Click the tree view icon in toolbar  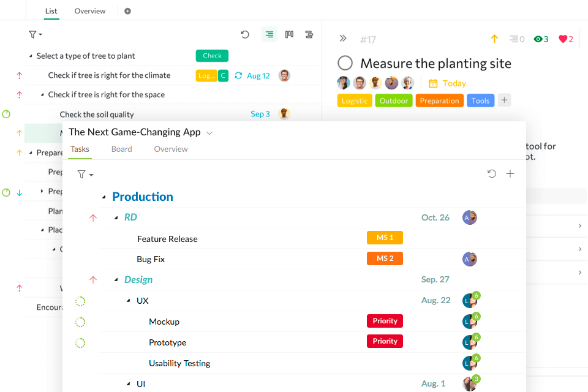click(x=269, y=35)
